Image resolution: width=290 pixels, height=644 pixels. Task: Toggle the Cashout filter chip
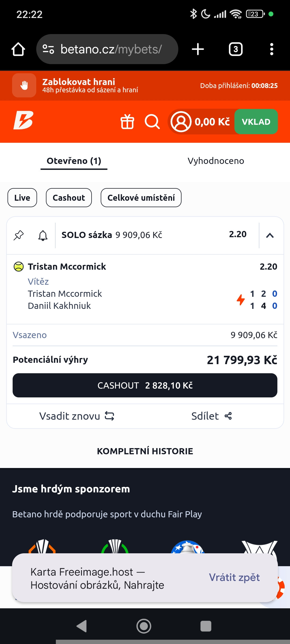click(69, 198)
